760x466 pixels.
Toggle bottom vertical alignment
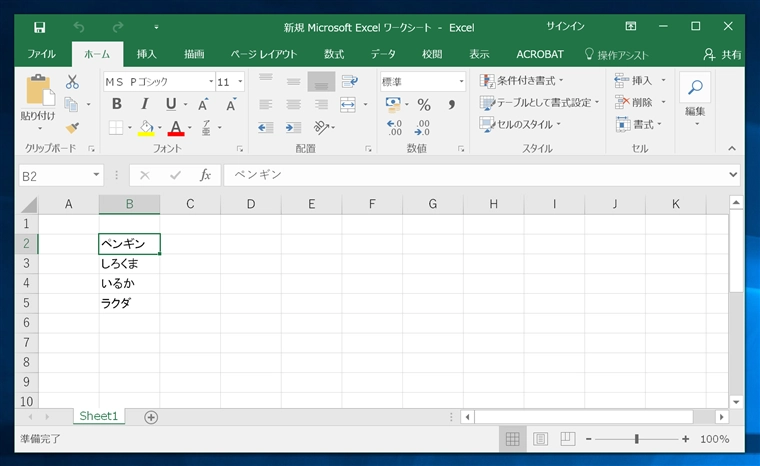coord(321,81)
